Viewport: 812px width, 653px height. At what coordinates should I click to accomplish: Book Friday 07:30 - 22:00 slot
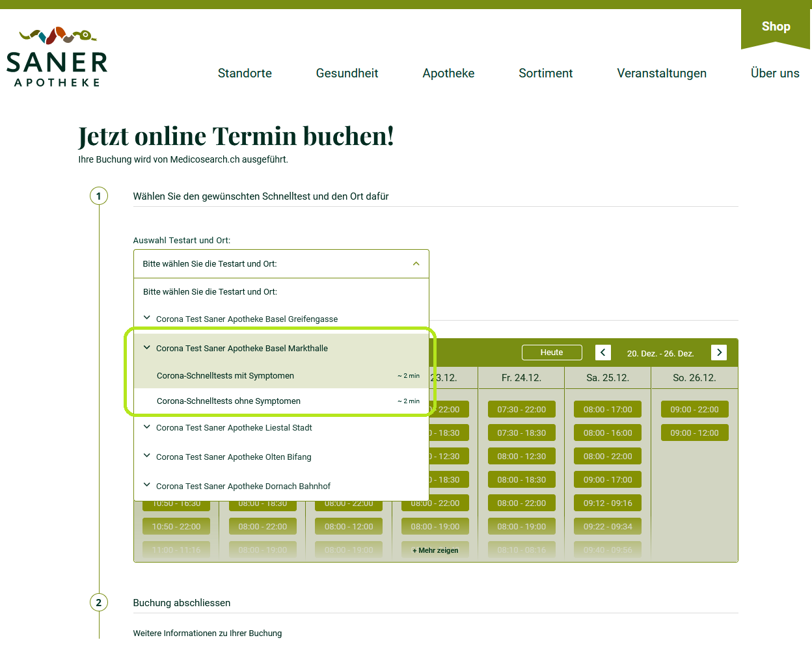[x=522, y=410]
